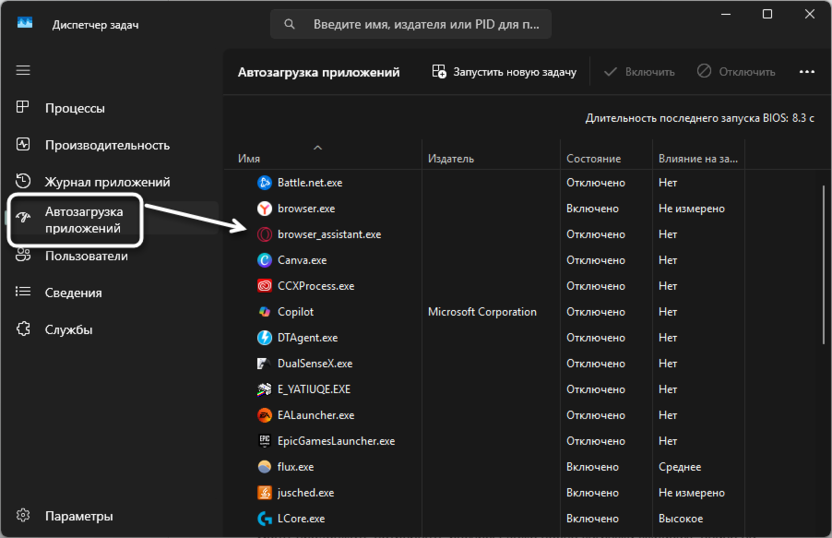Select the LCore.exe startup item
Viewport: 832px width, 538px height.
coord(301,519)
